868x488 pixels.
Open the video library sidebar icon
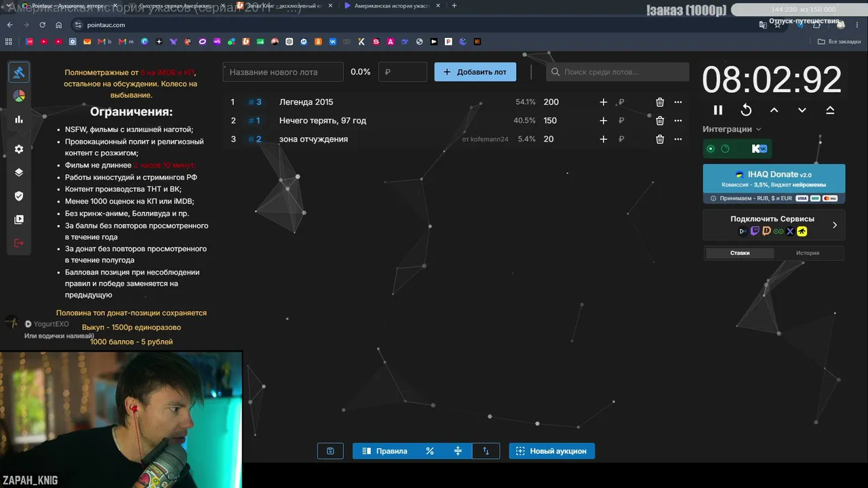point(19,220)
